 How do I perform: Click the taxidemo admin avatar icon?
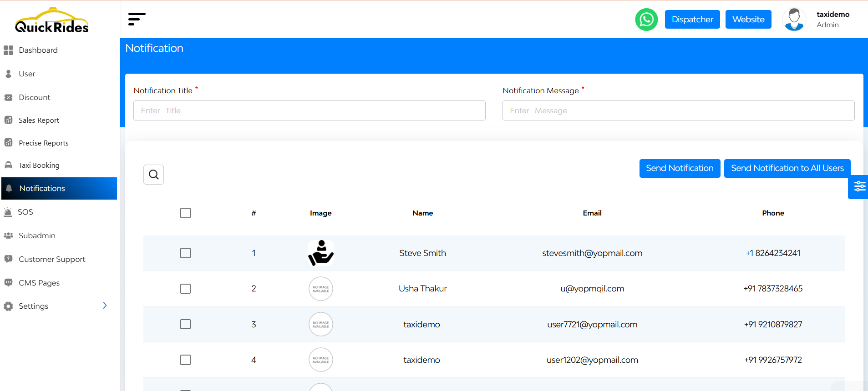[x=794, y=20]
